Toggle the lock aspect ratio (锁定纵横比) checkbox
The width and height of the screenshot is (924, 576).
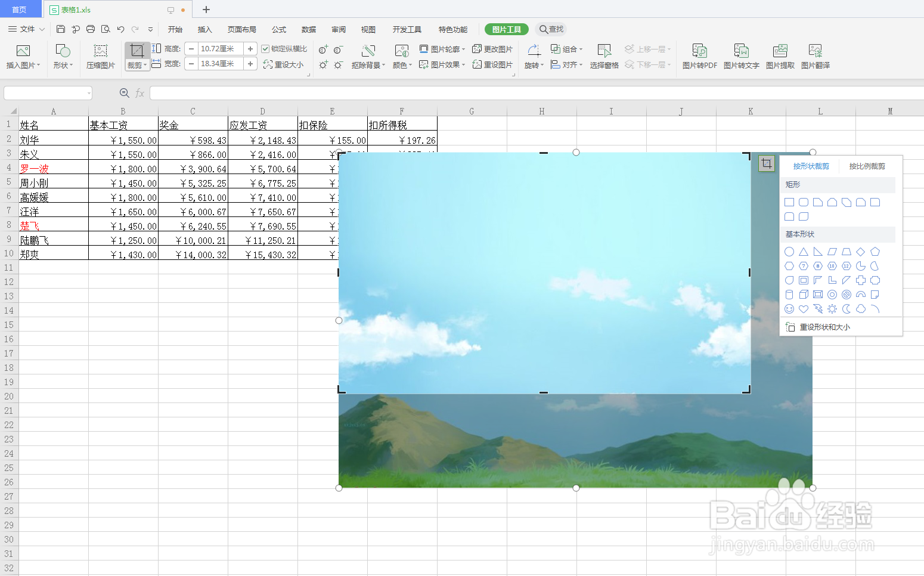[x=265, y=49]
